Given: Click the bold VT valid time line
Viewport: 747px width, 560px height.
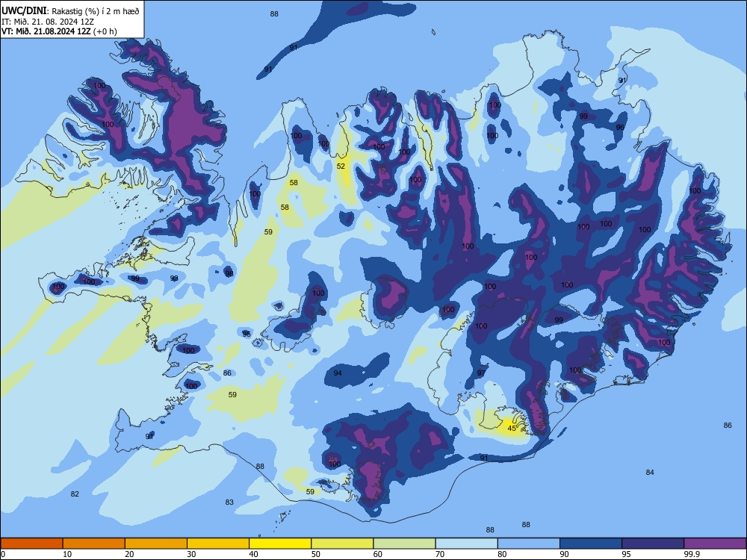Looking at the screenshot, I should click(x=59, y=31).
